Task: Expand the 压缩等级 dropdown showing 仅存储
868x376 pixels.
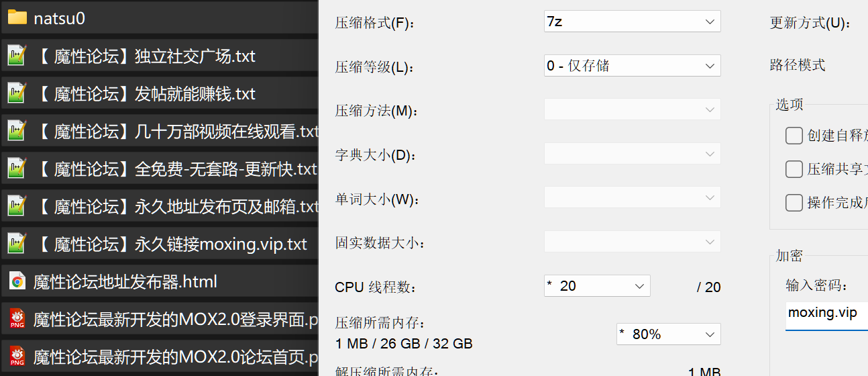Action: (633, 66)
